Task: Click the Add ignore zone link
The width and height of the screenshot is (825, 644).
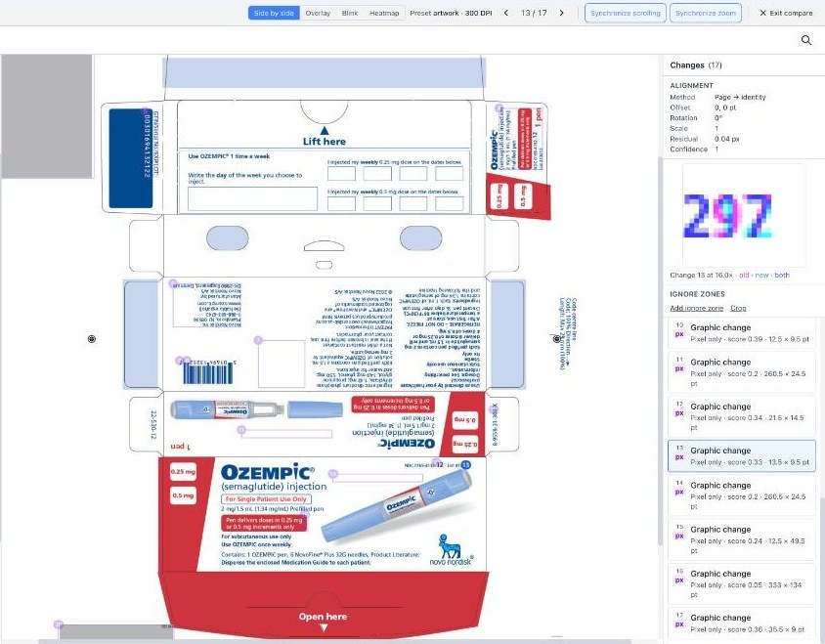Action: 696,309
